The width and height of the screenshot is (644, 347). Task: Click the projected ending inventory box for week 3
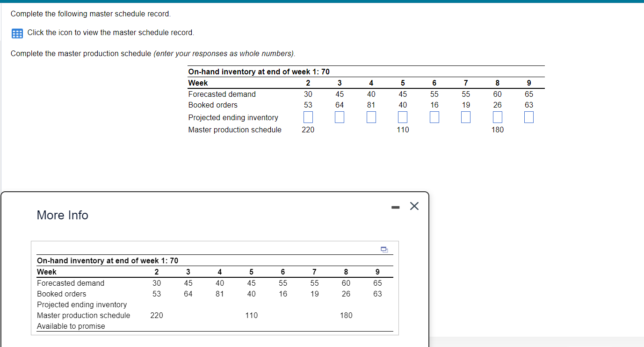[x=339, y=117]
